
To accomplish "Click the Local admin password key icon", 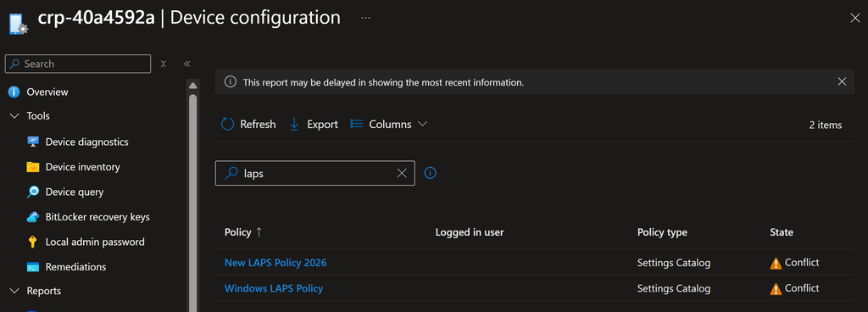I will coord(33,242).
